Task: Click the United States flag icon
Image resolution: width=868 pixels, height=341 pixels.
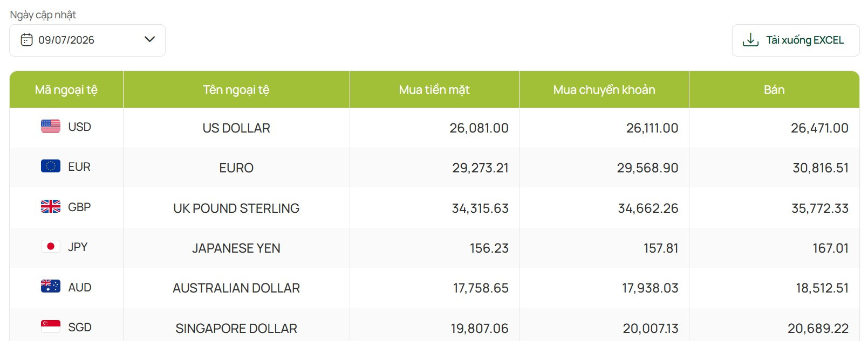Action: point(51,126)
